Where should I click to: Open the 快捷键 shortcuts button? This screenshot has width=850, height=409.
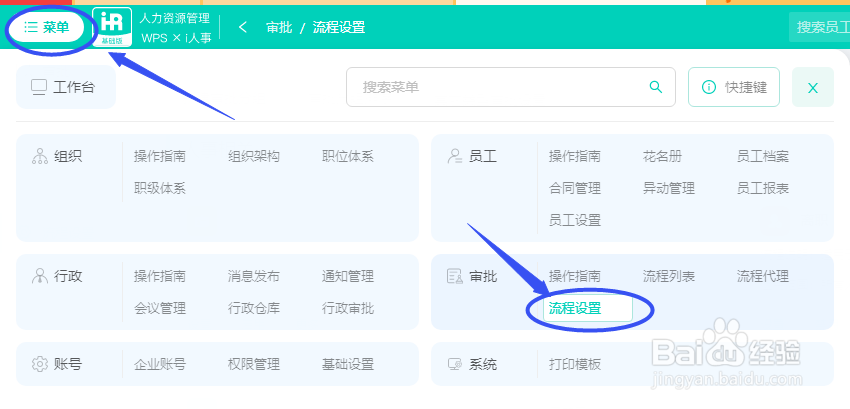click(734, 87)
